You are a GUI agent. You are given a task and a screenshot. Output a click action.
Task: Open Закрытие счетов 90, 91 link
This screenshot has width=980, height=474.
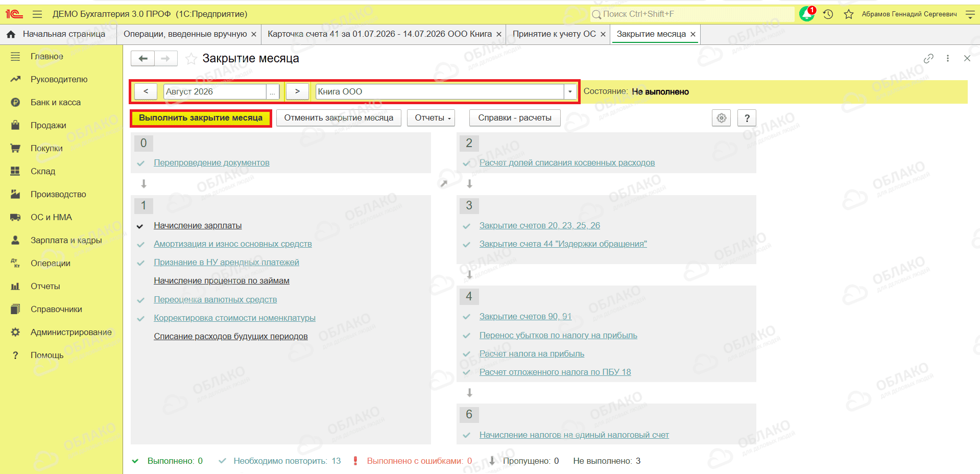click(525, 317)
